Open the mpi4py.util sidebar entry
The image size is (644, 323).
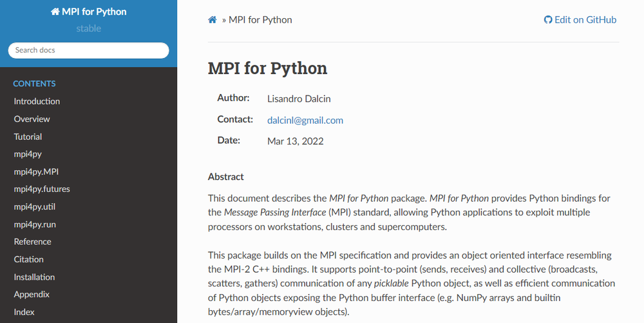pos(35,207)
